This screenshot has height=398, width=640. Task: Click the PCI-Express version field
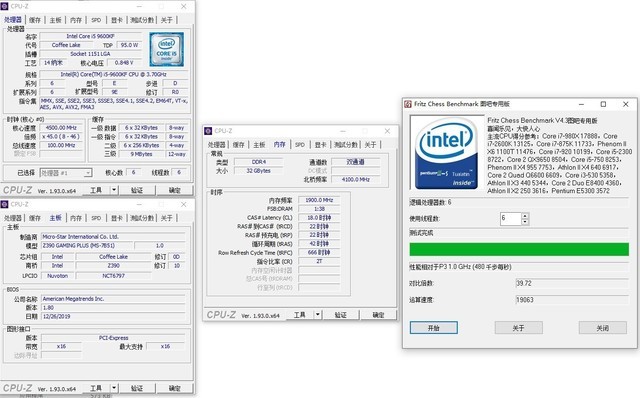pos(113,338)
